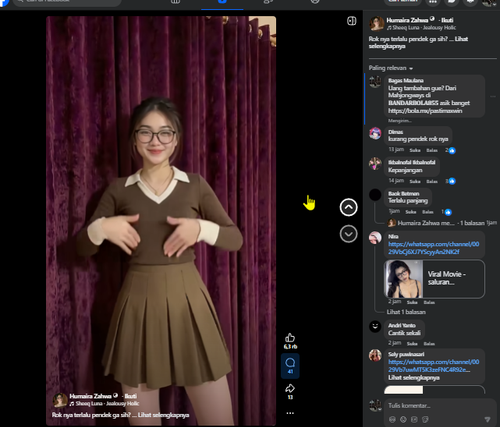Open the bola.mx link in Bagas's comment
Screen dimensions: 500x427
click(425, 111)
